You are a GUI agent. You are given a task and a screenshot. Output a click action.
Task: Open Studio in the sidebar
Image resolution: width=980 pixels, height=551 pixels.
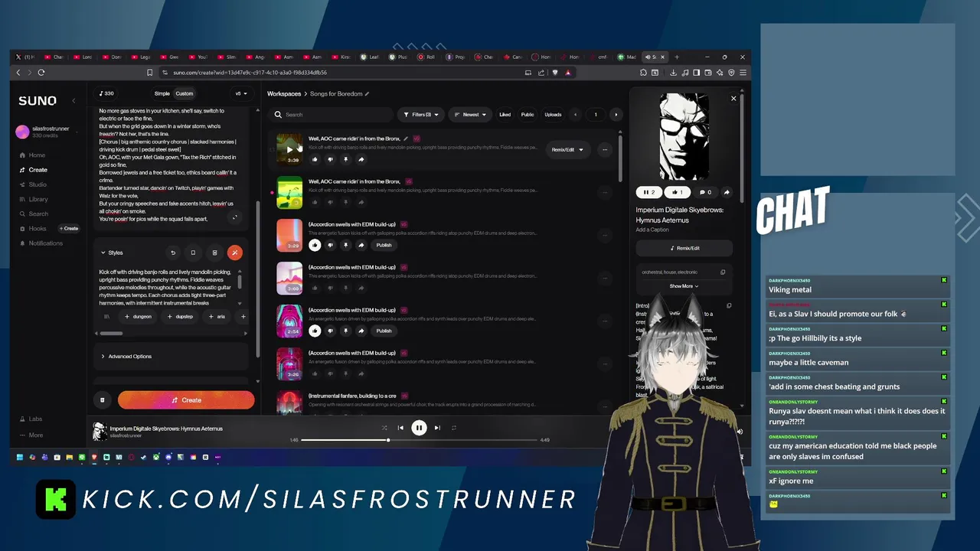click(38, 184)
